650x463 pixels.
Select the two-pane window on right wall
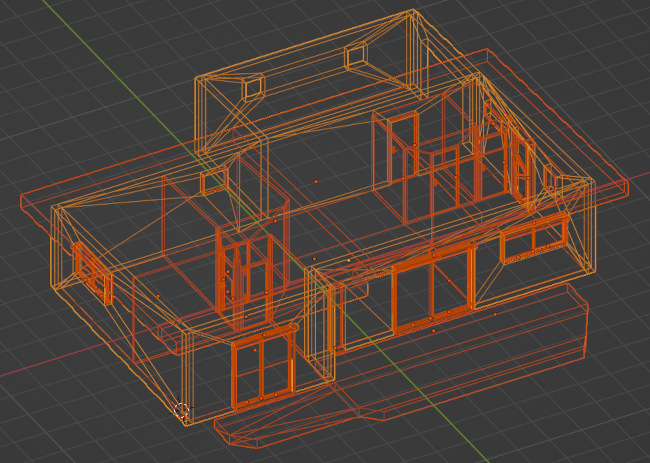tap(534, 240)
